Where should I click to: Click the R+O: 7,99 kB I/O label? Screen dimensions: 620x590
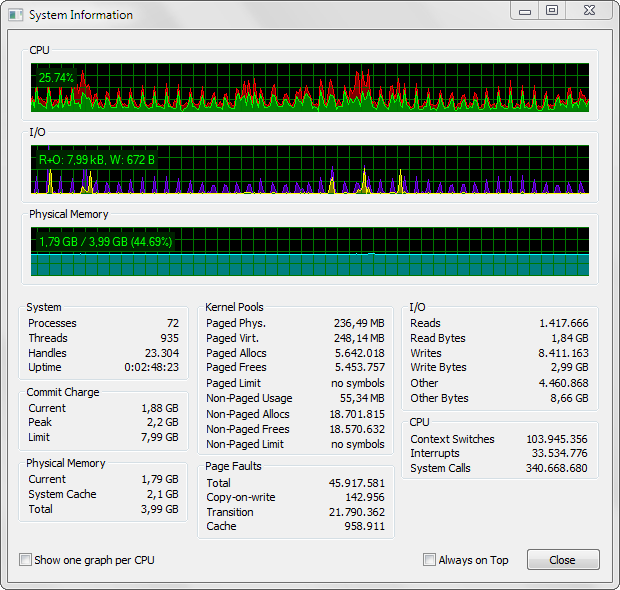click(97, 160)
